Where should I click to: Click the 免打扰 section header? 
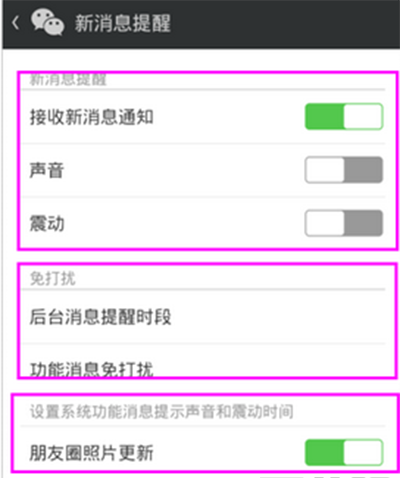53,278
